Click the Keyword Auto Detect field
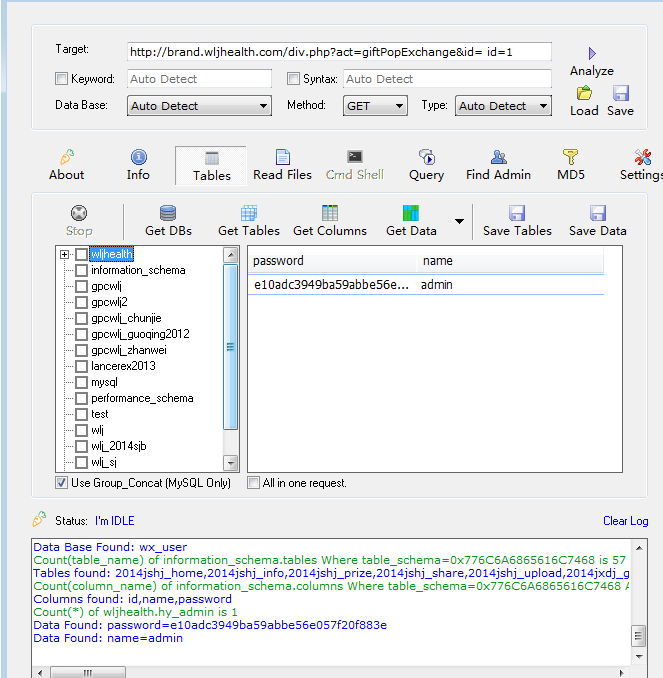 click(199, 79)
